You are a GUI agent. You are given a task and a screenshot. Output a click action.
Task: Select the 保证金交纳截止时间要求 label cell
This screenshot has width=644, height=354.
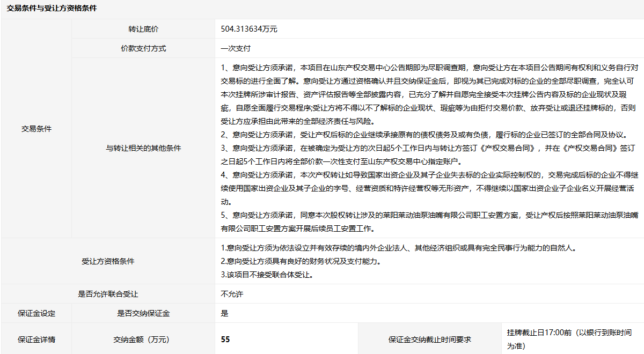(430, 340)
